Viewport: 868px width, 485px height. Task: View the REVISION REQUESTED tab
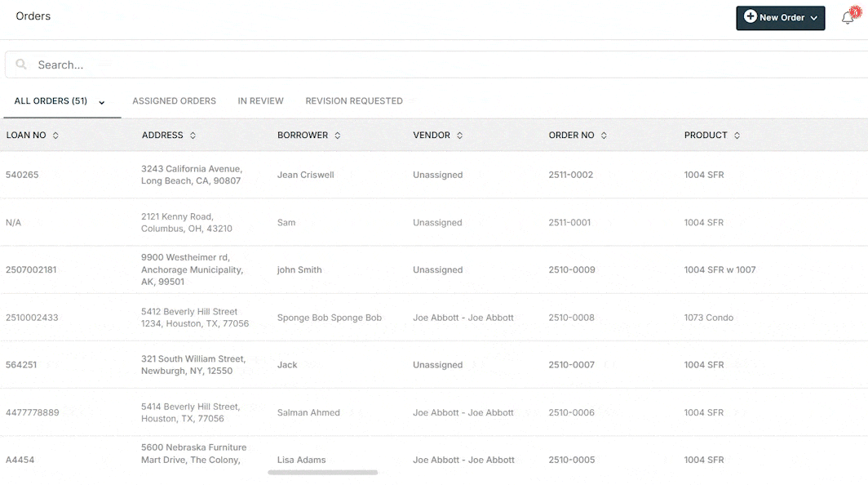(354, 100)
